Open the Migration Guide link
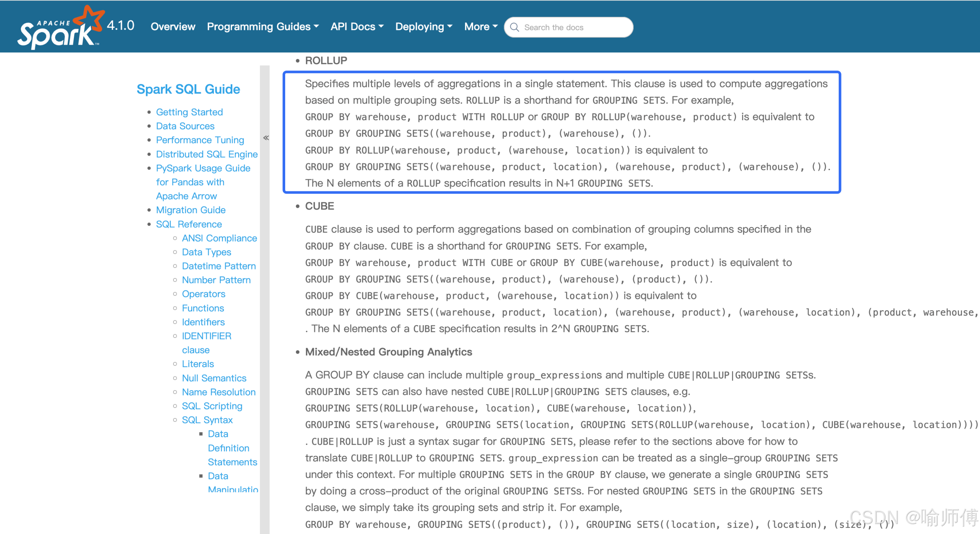 click(191, 210)
